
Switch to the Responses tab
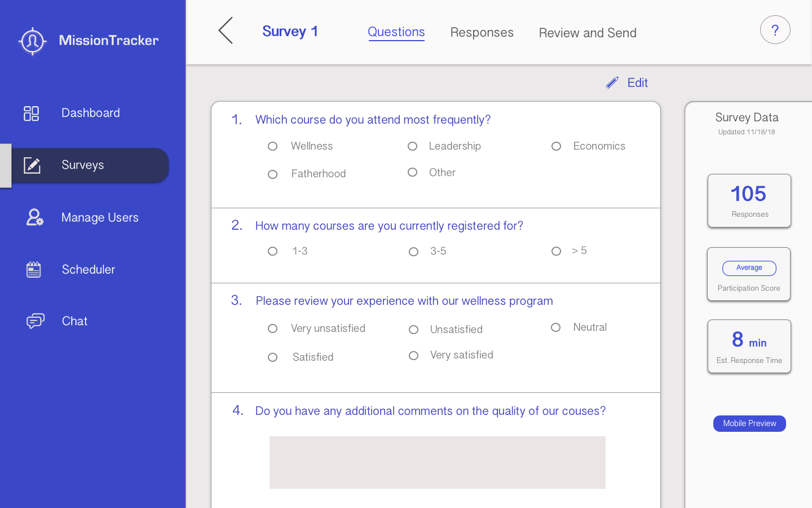[482, 33]
